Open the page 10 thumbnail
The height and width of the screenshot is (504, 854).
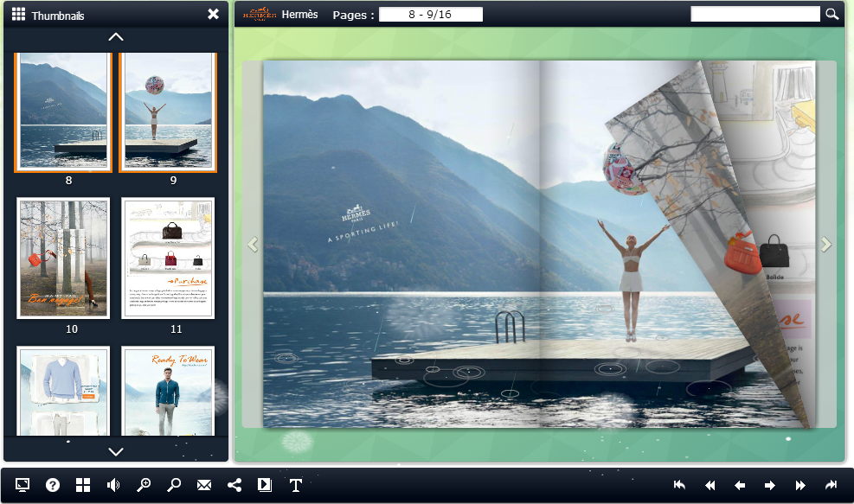pyautogui.click(x=63, y=258)
